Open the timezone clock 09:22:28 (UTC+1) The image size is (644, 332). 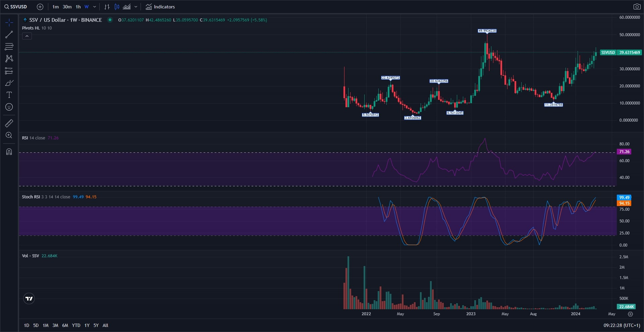click(622, 325)
